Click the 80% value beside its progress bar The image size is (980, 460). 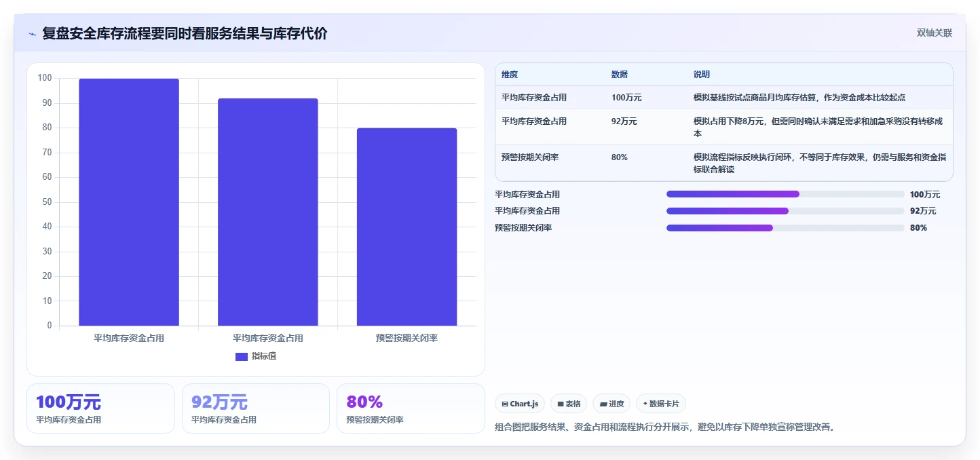tap(918, 228)
